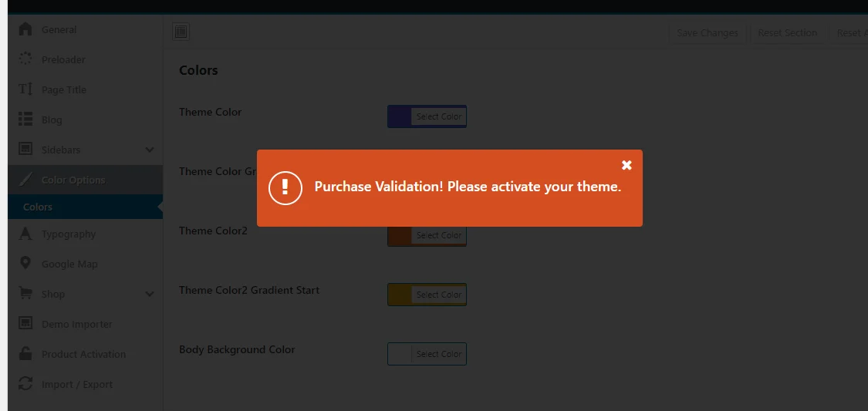Click the Save Changes button
868x411 pixels.
point(708,32)
